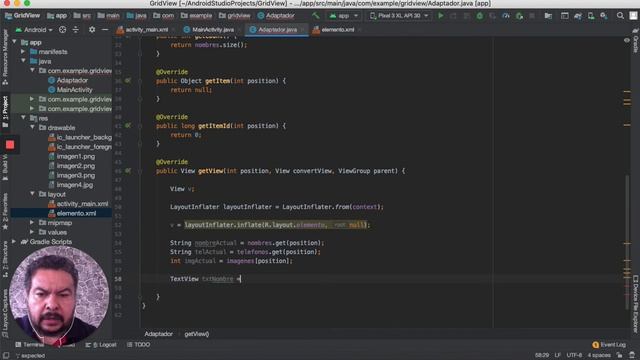Open Android project view dropdown
This screenshot has width=640, height=360.
click(34, 30)
